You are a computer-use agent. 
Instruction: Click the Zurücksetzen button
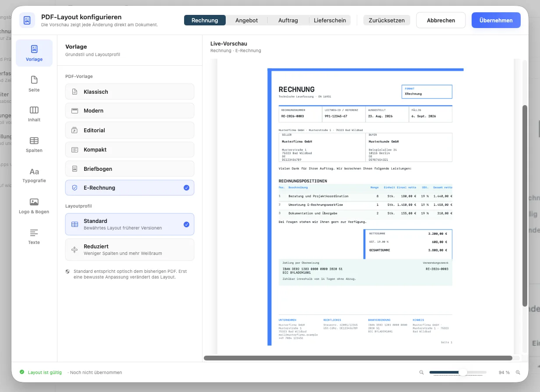coord(387,20)
